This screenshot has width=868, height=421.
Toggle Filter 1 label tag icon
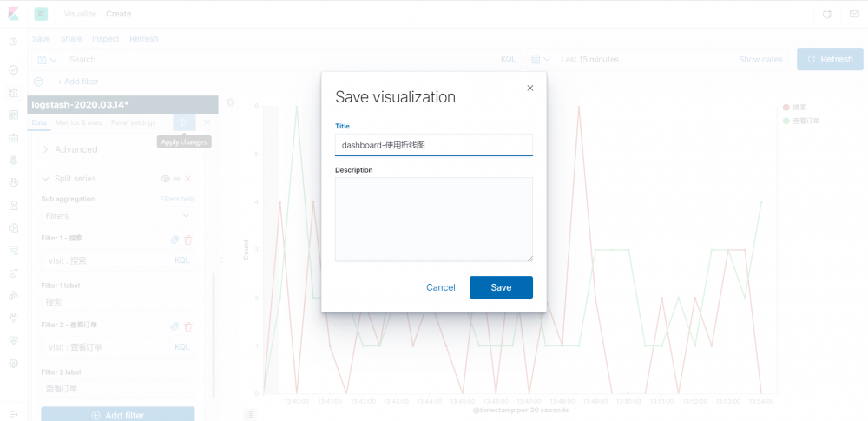pos(174,240)
